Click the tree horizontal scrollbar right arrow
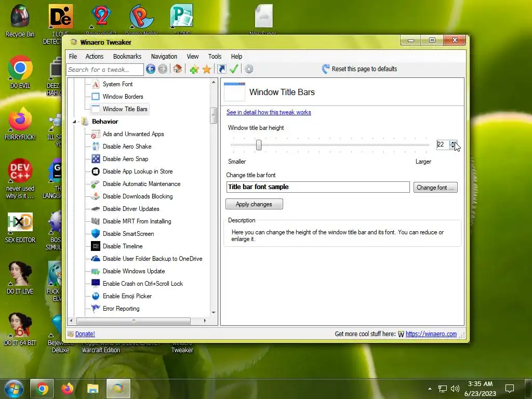The image size is (532, 399). tap(205, 321)
